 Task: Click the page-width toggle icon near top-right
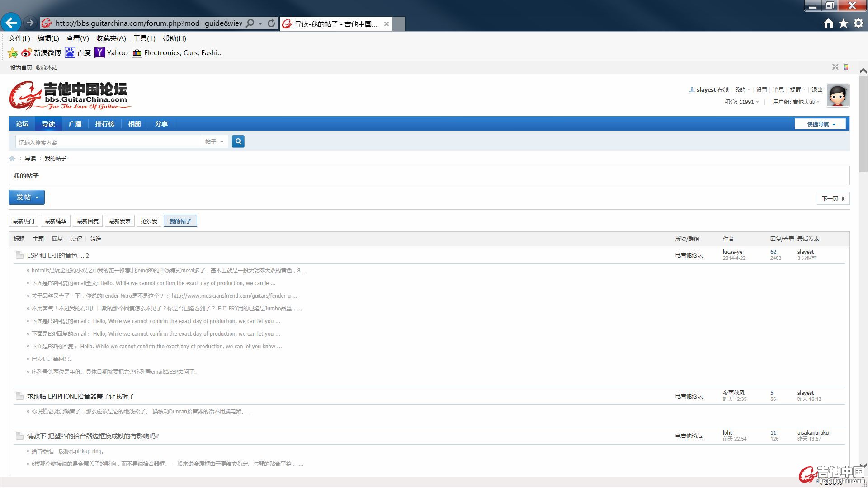[835, 67]
